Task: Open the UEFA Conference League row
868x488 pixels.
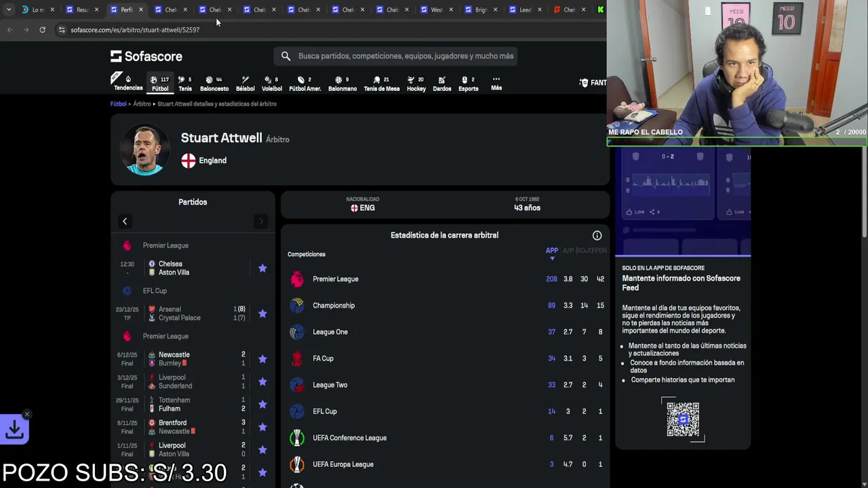Action: coord(446,438)
